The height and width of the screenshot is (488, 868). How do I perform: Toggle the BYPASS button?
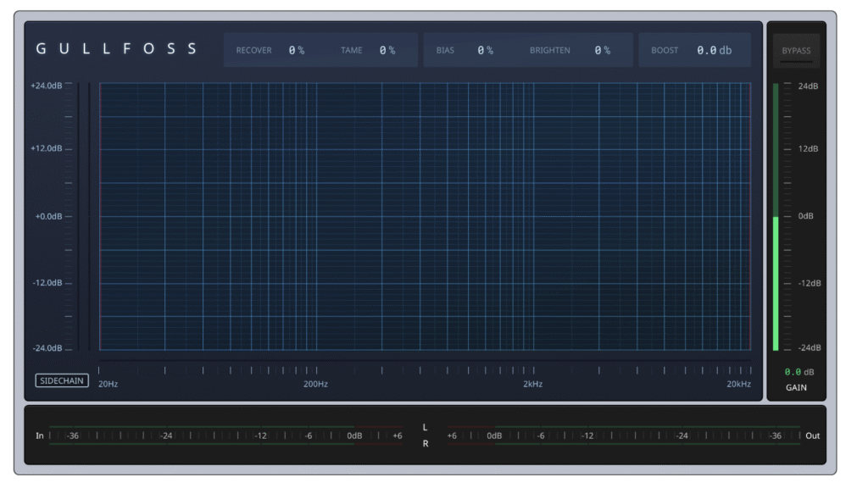click(x=796, y=51)
